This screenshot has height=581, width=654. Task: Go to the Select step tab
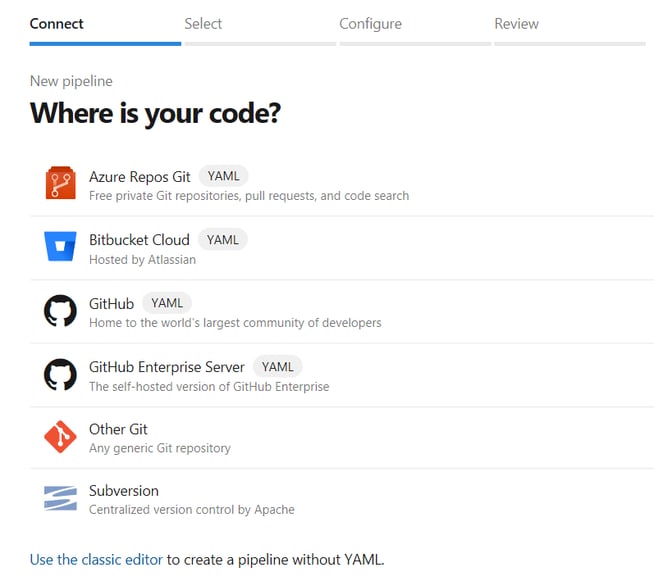(x=203, y=24)
